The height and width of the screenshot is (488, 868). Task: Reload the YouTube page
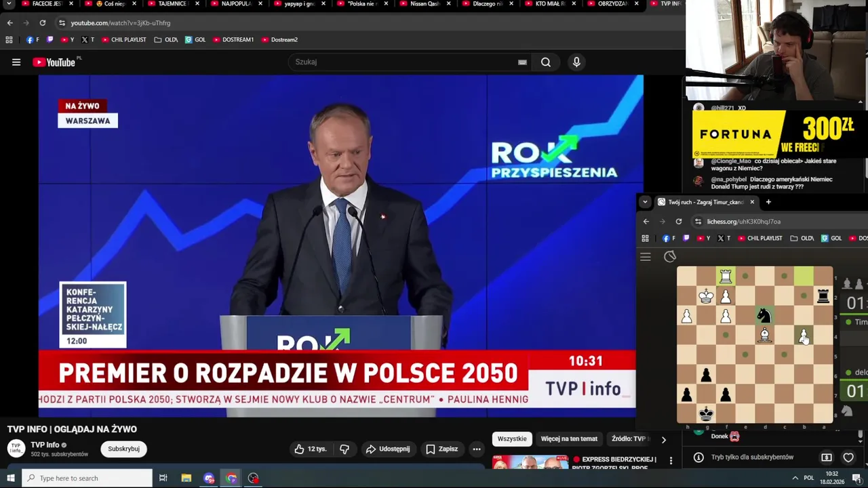(42, 23)
